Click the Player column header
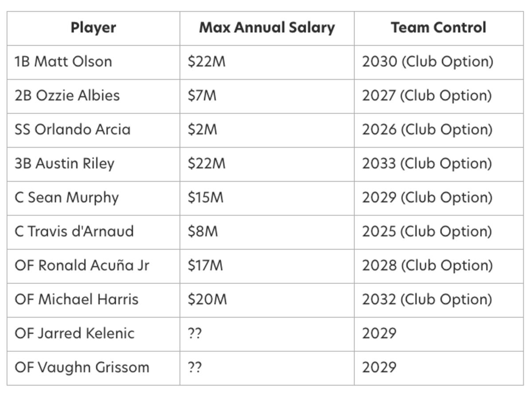 pos(93,28)
